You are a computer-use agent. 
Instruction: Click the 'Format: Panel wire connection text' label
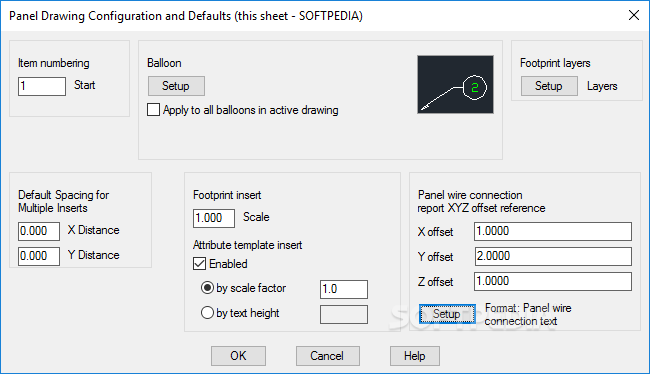click(x=528, y=314)
